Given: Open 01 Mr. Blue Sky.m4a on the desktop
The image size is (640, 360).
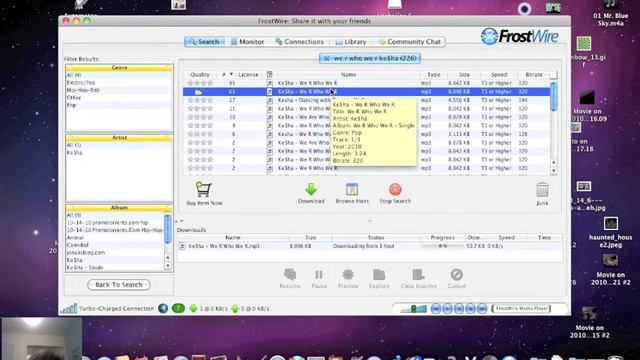Looking at the screenshot, I should click(x=611, y=13).
